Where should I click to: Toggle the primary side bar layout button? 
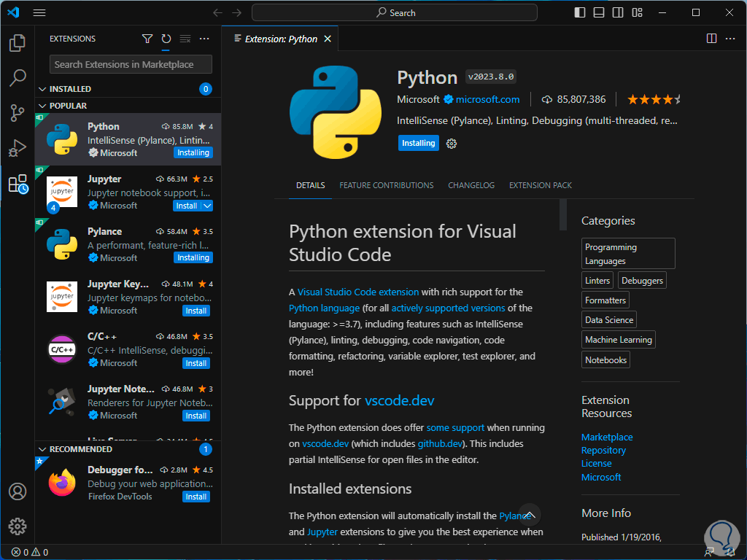(580, 12)
